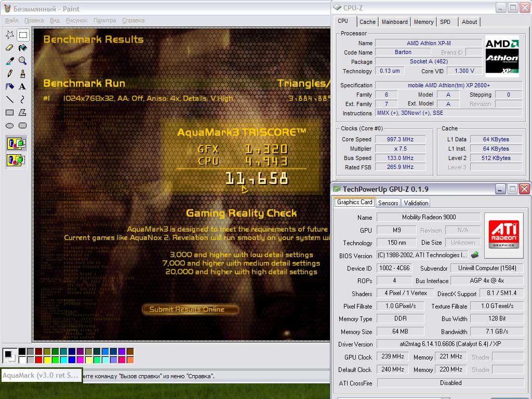Viewport: 532px width, 399px height.
Task: Select the Text tool (A) in Paint
Action: (x=23, y=87)
